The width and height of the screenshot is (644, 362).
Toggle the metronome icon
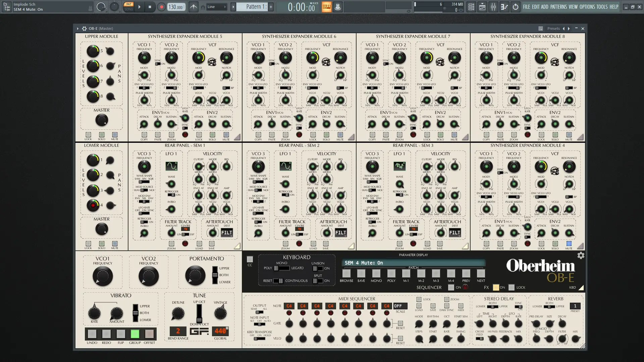pyautogui.click(x=193, y=7)
